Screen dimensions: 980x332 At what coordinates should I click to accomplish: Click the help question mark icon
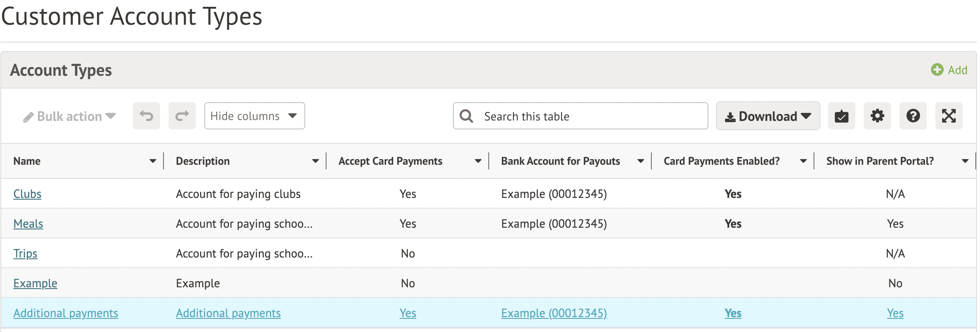(913, 116)
